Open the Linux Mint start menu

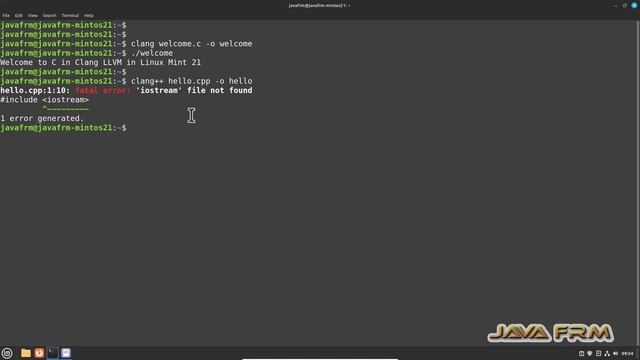point(7,353)
